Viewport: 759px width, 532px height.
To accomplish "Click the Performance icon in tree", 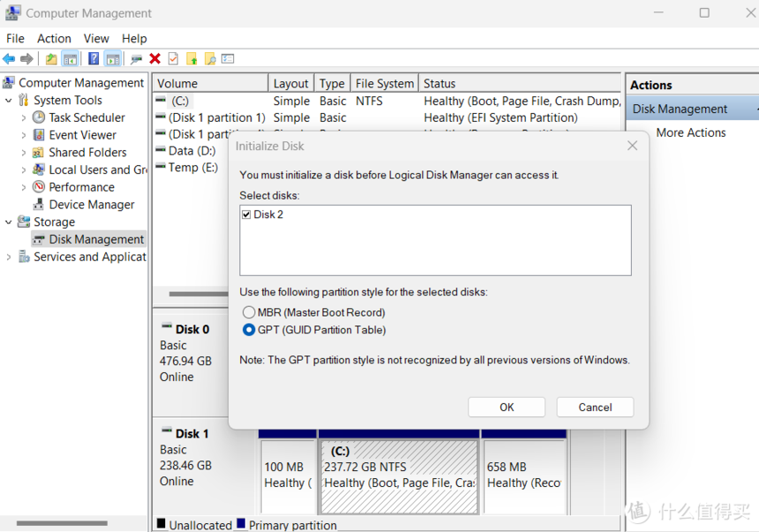I will pyautogui.click(x=39, y=187).
